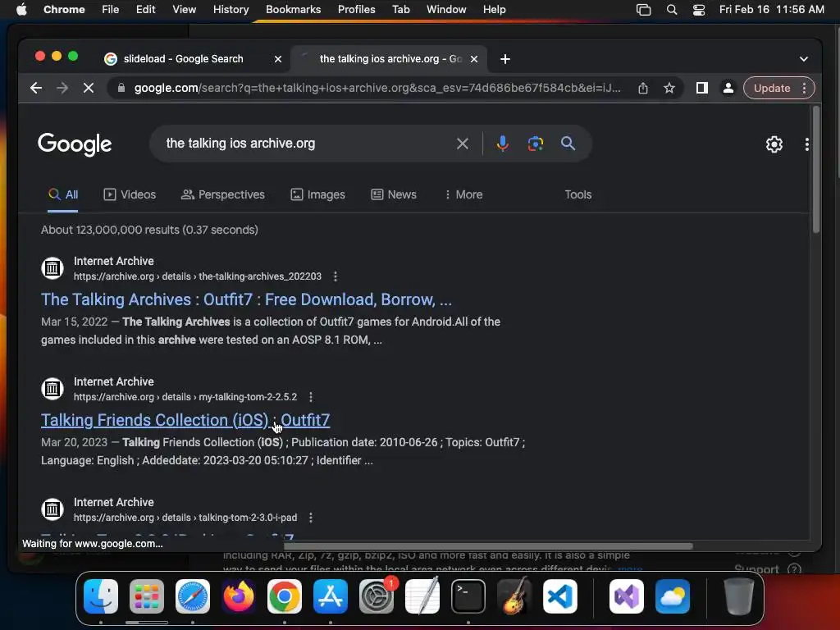Open the search Tools options

point(578,194)
